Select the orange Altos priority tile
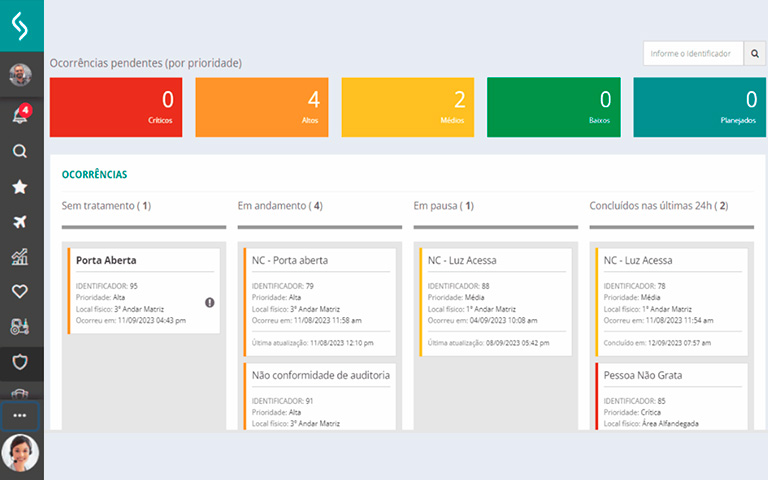The width and height of the screenshot is (768, 480). (x=262, y=107)
